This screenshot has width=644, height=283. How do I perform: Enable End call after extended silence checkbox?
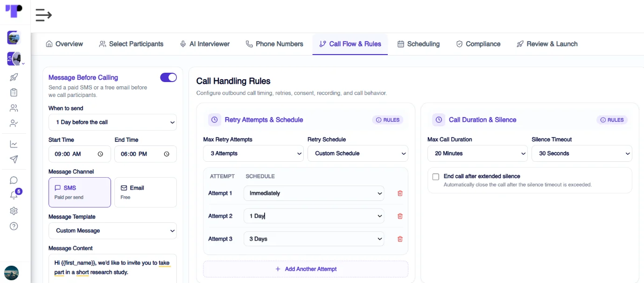point(436,177)
